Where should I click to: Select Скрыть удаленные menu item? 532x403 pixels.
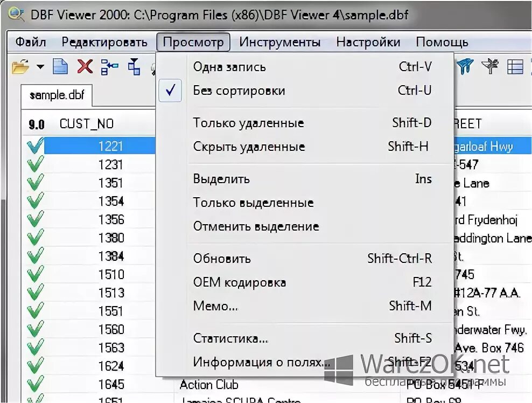305,147
